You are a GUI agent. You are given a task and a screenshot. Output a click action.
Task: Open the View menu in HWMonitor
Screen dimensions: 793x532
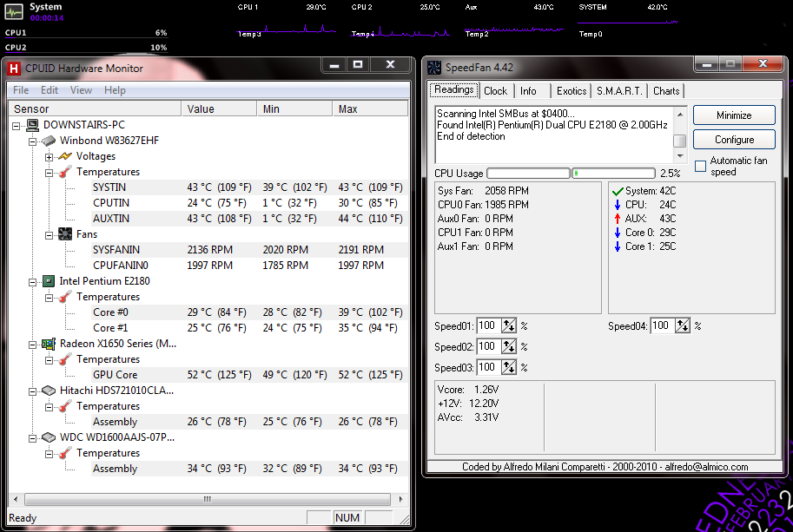pyautogui.click(x=81, y=90)
